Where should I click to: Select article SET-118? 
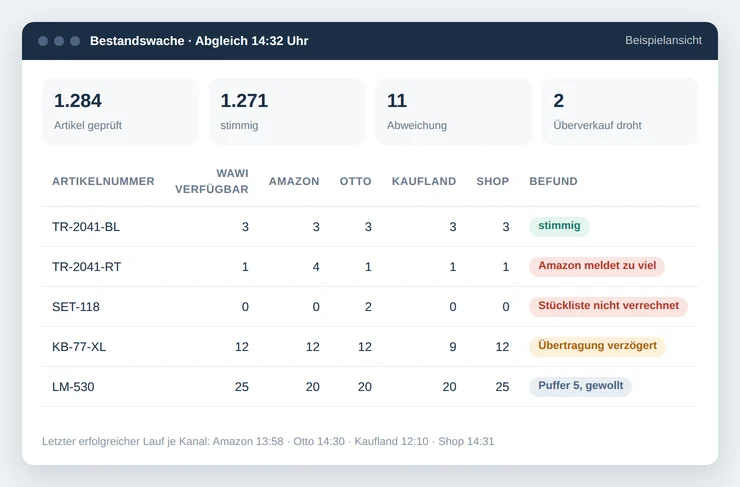[76, 307]
